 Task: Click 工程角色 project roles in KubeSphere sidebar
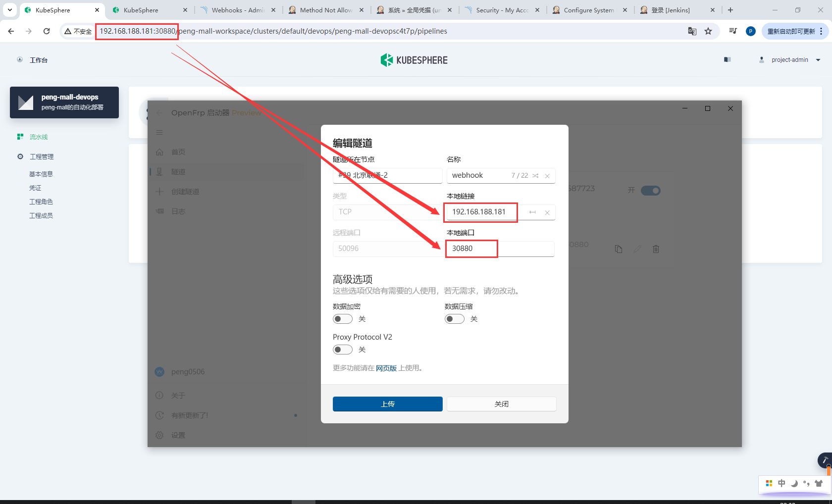(41, 202)
